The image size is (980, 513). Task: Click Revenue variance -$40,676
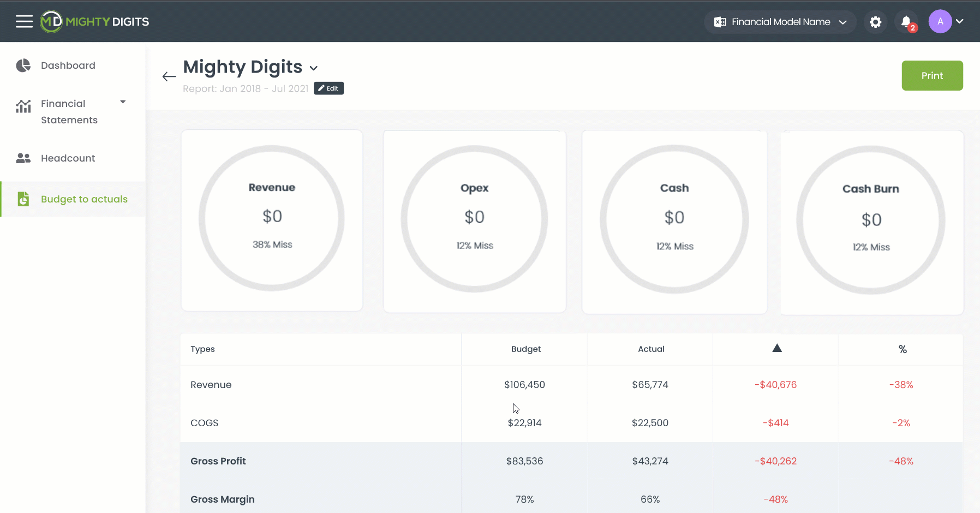pyautogui.click(x=775, y=385)
